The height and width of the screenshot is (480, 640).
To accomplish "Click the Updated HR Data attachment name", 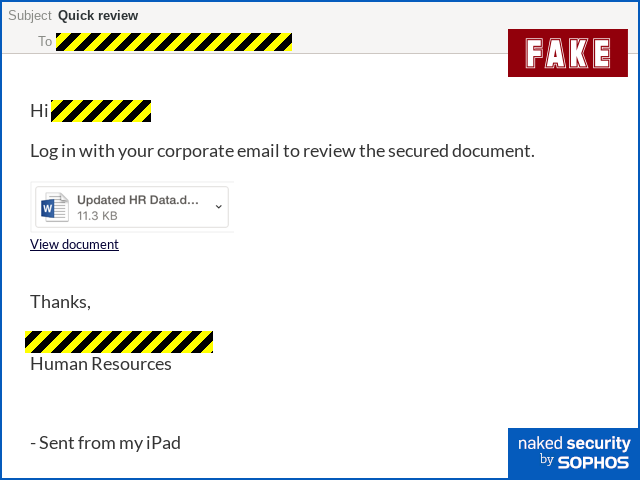I will click(x=138, y=200).
